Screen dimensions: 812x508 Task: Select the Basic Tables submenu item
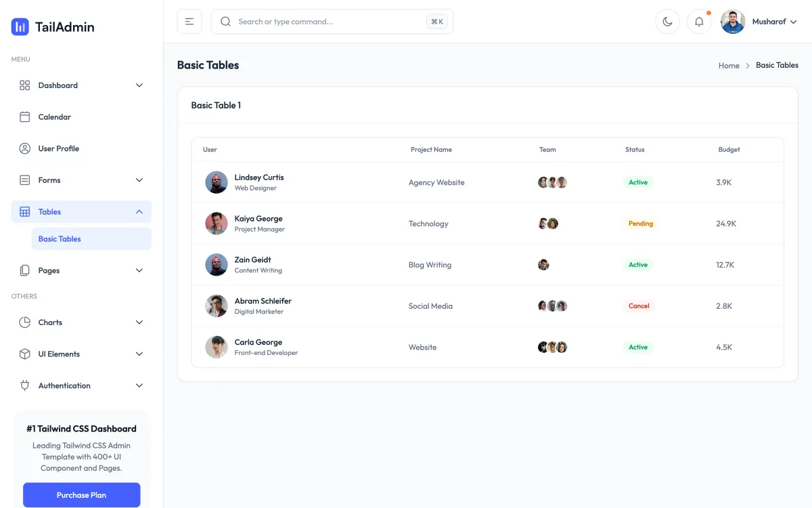point(91,239)
